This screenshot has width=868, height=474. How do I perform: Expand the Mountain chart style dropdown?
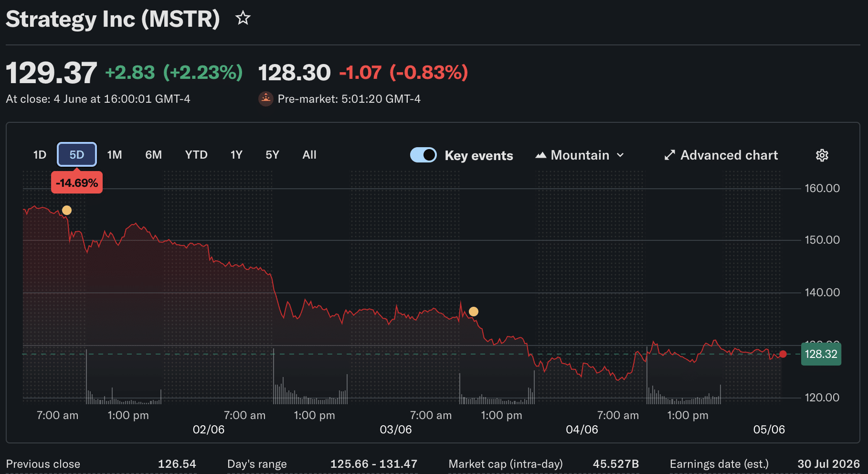(580, 155)
